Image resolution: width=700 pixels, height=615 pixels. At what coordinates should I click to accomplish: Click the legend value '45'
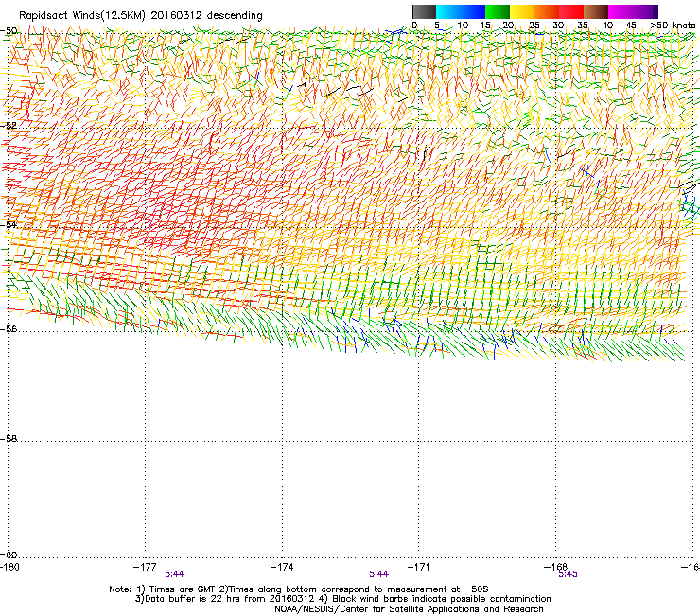[x=631, y=26]
